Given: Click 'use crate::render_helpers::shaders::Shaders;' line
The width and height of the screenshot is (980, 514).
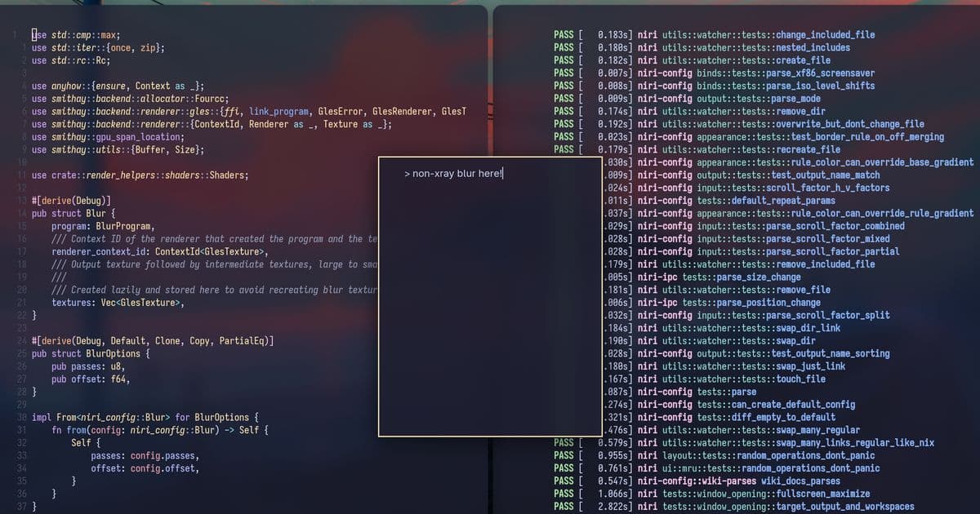Looking at the screenshot, I should [x=140, y=175].
